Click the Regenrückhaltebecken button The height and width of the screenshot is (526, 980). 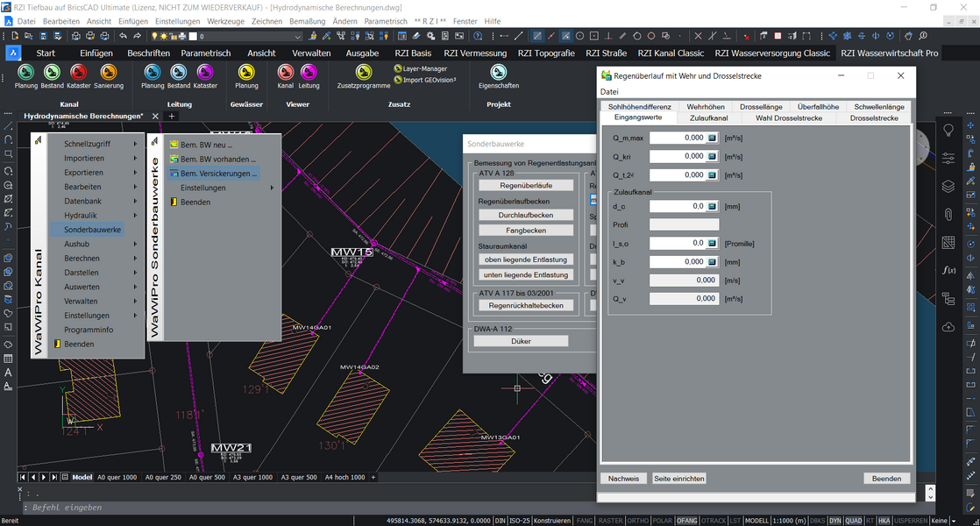[x=526, y=306]
